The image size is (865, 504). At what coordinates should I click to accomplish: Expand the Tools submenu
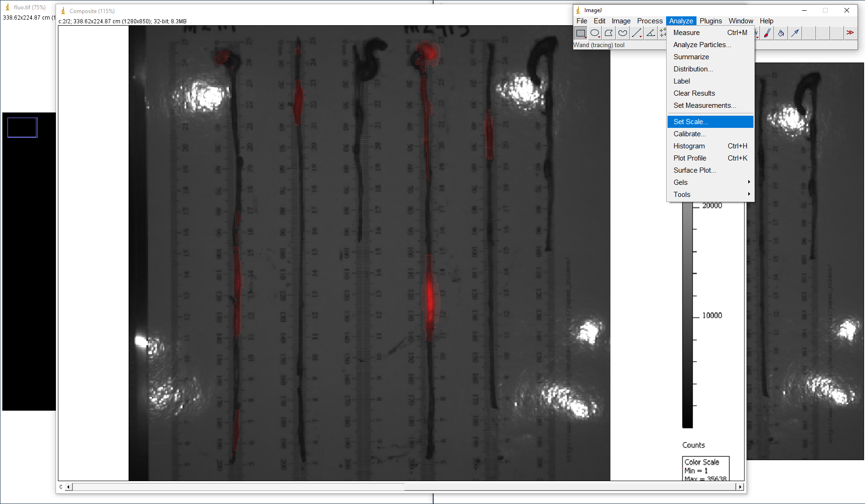(x=710, y=195)
